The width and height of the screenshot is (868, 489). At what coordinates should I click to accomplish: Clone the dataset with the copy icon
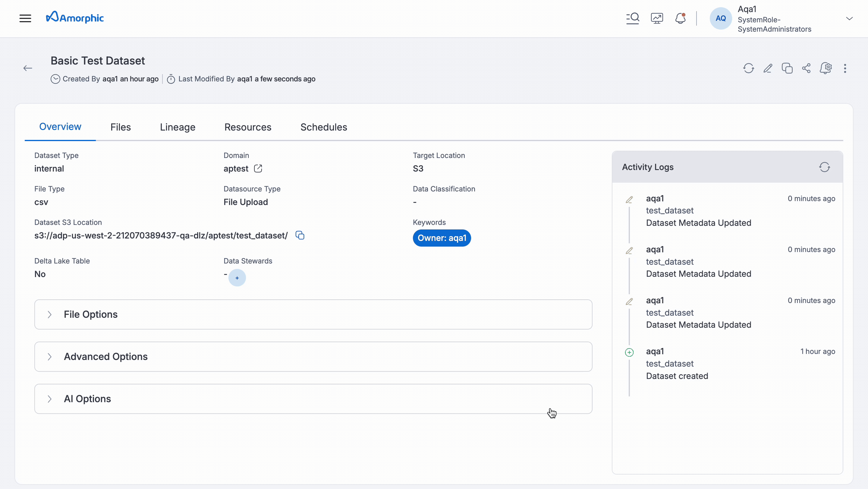coord(787,68)
